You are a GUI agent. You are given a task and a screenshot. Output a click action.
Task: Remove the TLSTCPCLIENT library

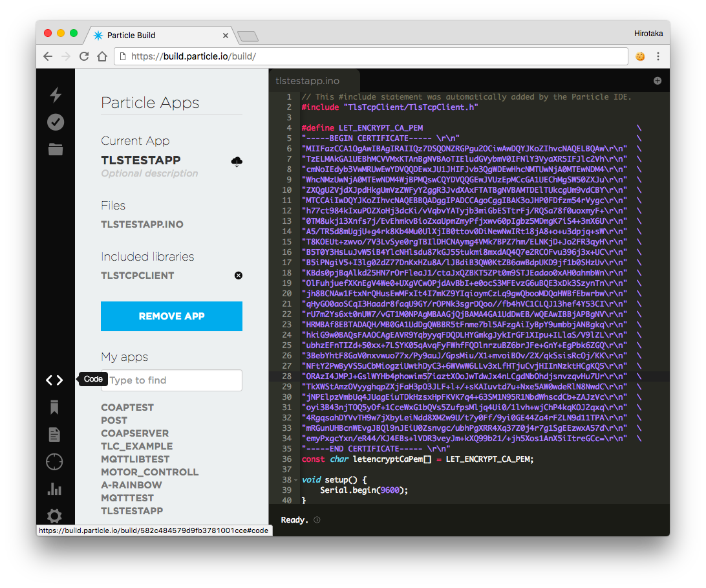tap(239, 276)
